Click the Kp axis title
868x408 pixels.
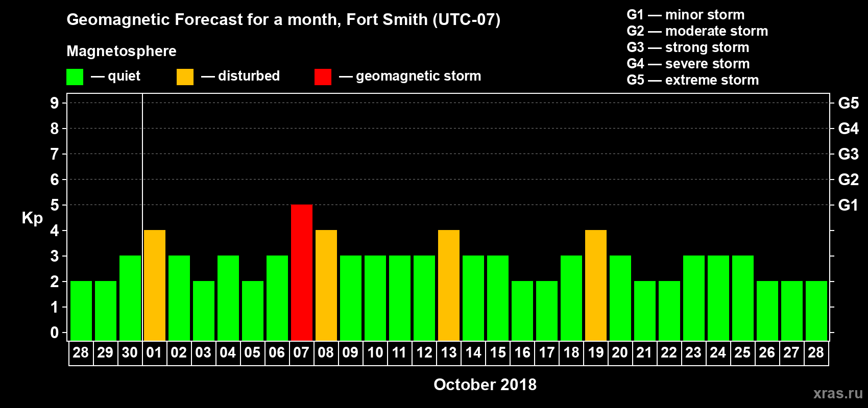coord(32,218)
